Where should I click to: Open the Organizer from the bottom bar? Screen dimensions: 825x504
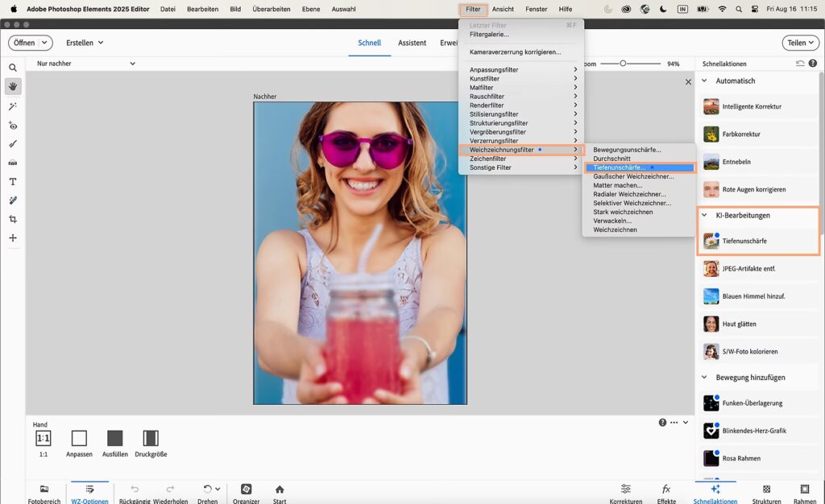pyautogui.click(x=247, y=490)
